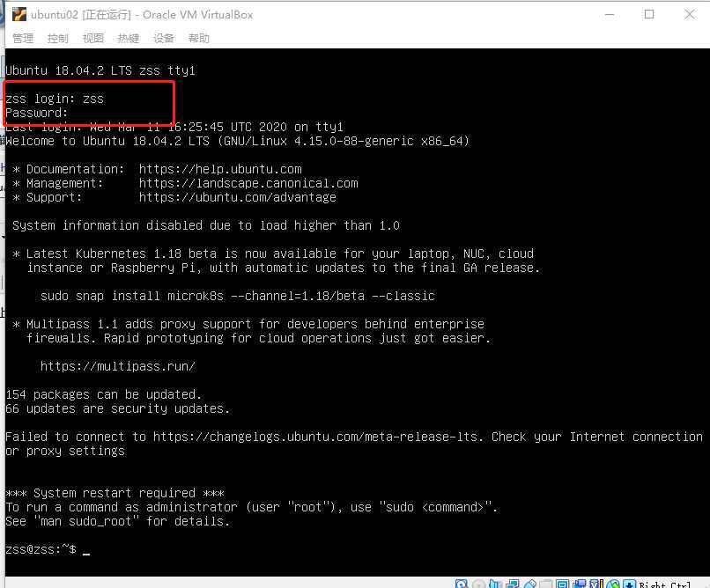The width and height of the screenshot is (710, 588).
Task: Open the 管理 menu
Action: click(23, 39)
